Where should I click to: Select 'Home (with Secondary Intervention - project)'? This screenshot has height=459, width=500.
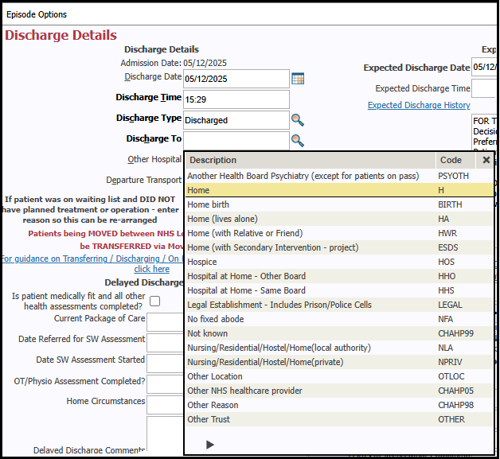339,248
